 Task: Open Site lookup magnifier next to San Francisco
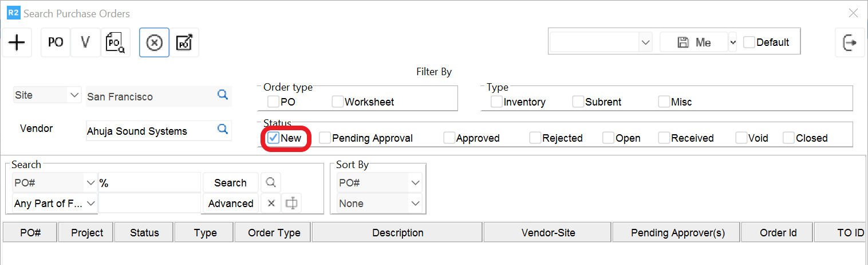click(223, 95)
